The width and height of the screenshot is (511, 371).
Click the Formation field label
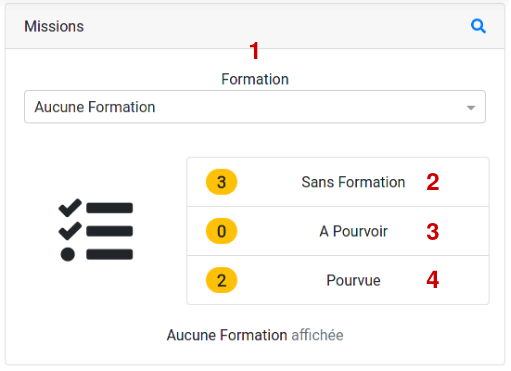[255, 79]
